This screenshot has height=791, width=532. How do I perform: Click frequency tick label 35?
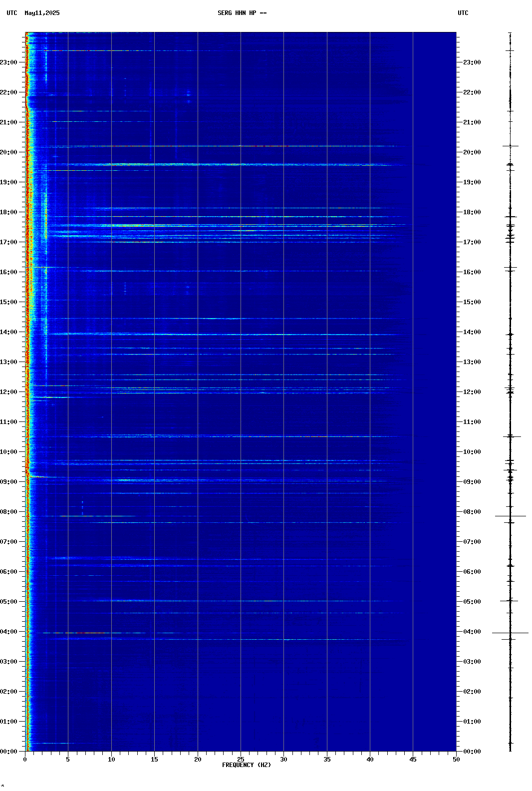[x=327, y=760]
